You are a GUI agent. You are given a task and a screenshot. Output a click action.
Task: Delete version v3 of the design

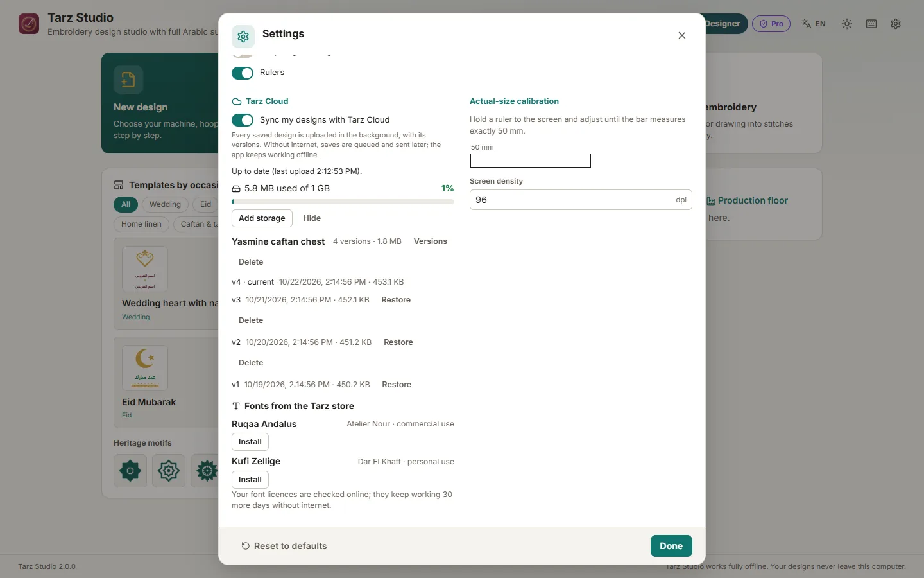tap(251, 320)
